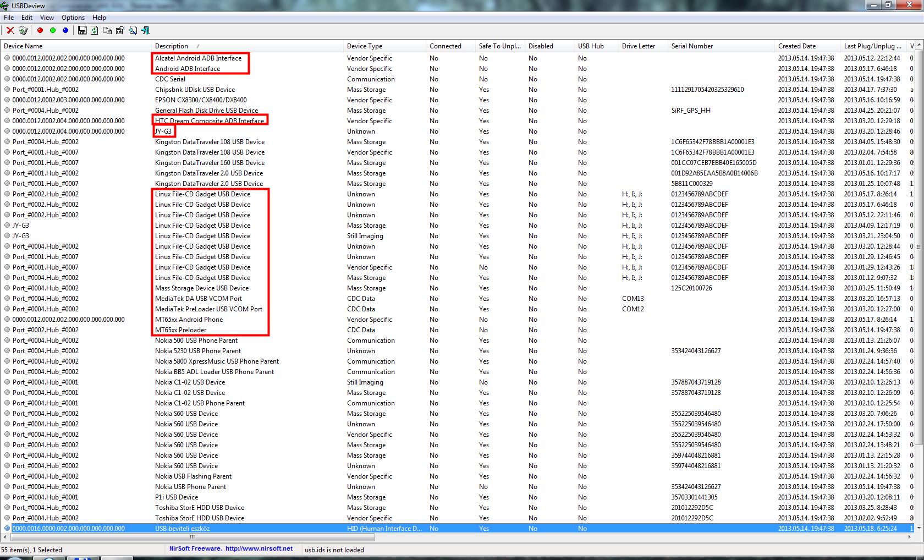This screenshot has height=560, width=924.
Task: Select the Kingston DataTraveler 160 USB Device row
Action: pyautogui.click(x=458, y=163)
